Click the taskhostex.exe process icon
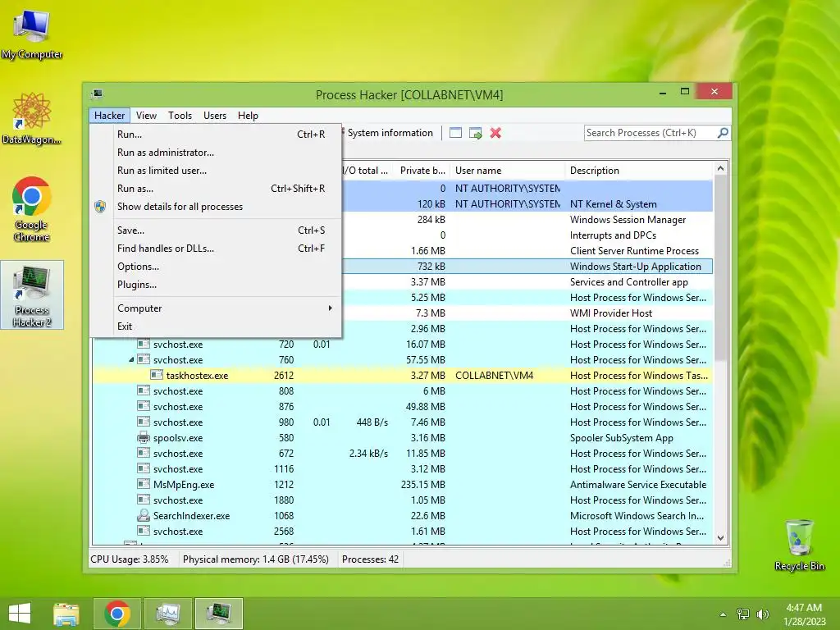Image resolution: width=840 pixels, height=630 pixels. click(x=157, y=375)
